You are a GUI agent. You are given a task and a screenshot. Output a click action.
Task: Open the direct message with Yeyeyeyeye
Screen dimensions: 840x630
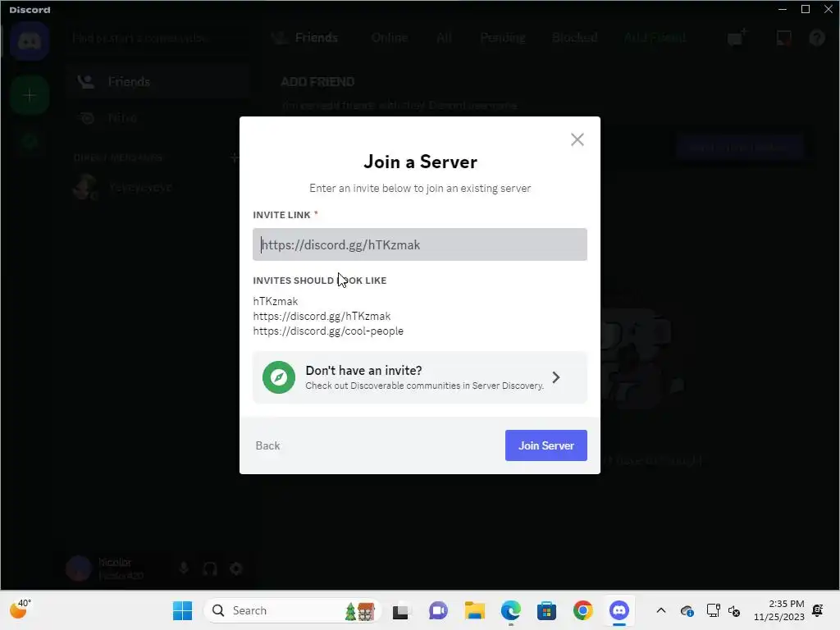pyautogui.click(x=158, y=187)
